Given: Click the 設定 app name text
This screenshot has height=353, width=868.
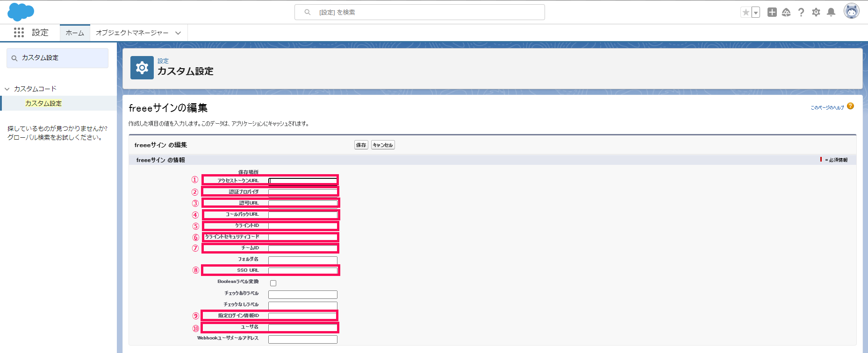Looking at the screenshot, I should [40, 33].
